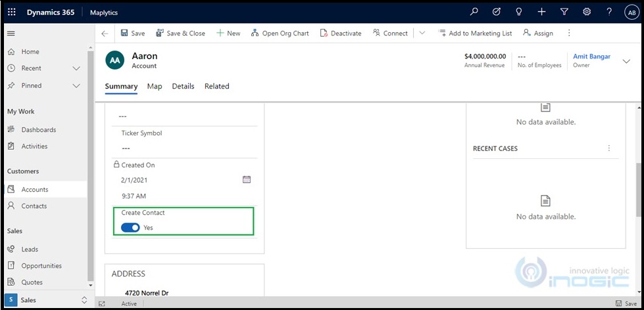Click the Maplytics app name
This screenshot has height=310, width=644.
pos(104,12)
